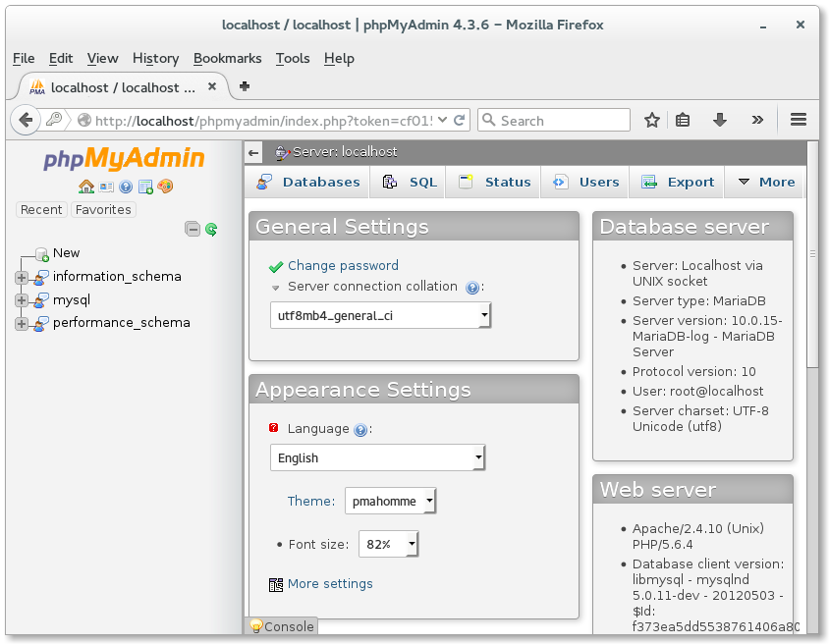Open the Status tab
The image size is (829, 644).
(493, 183)
